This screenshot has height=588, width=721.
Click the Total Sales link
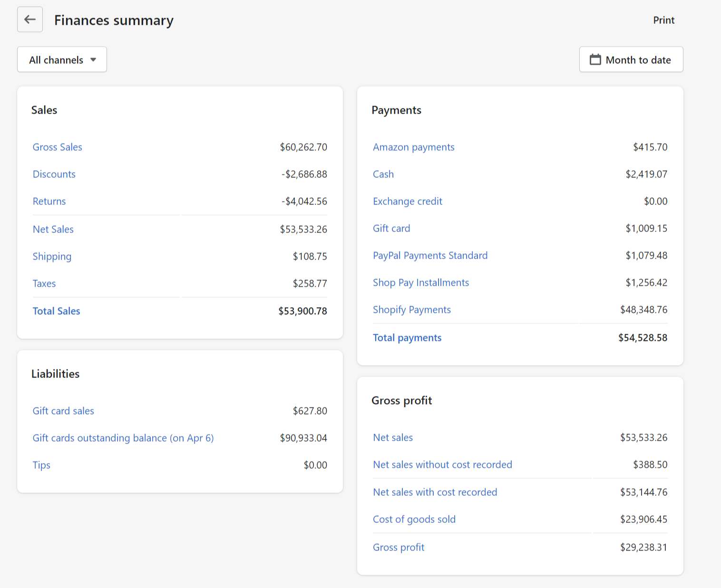click(x=57, y=311)
